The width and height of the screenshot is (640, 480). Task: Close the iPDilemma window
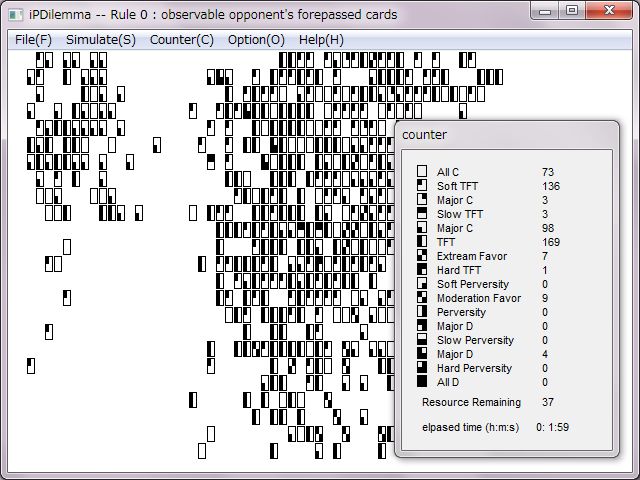coord(609,11)
